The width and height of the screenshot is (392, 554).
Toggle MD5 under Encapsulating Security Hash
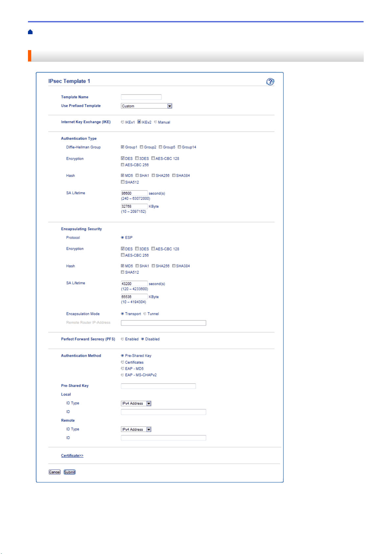[x=123, y=266]
